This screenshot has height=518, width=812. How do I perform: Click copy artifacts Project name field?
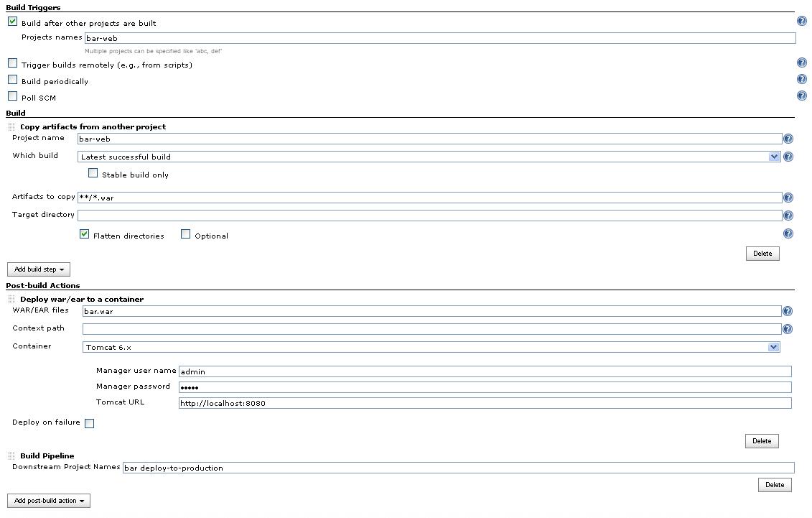430,139
